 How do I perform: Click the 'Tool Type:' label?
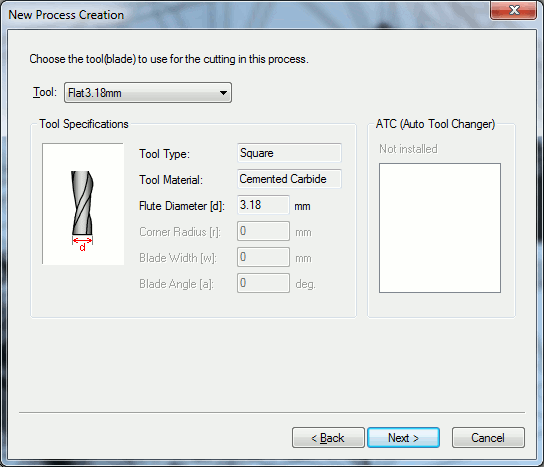164,154
